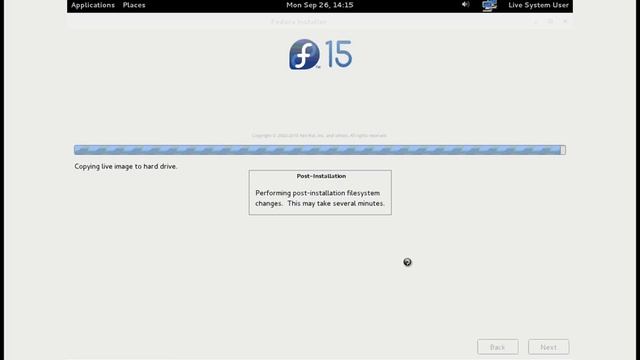Click the installation progress bar
The image size is (640, 360).
(320, 150)
